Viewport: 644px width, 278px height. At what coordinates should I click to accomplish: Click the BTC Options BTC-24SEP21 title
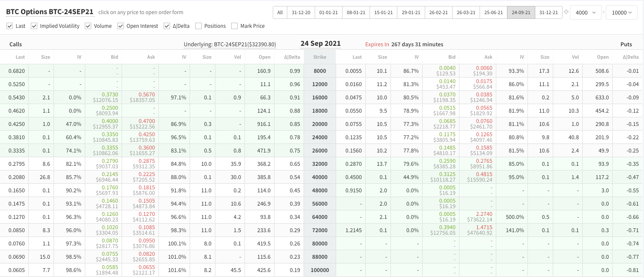coord(50,12)
